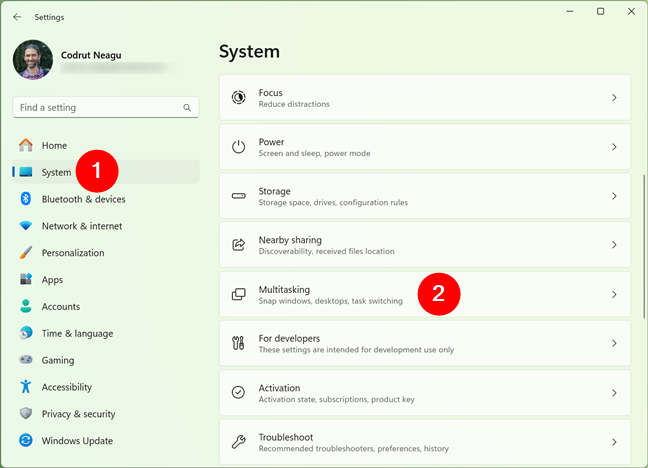
Task: Click the Windows Update sync icon
Action: point(26,440)
